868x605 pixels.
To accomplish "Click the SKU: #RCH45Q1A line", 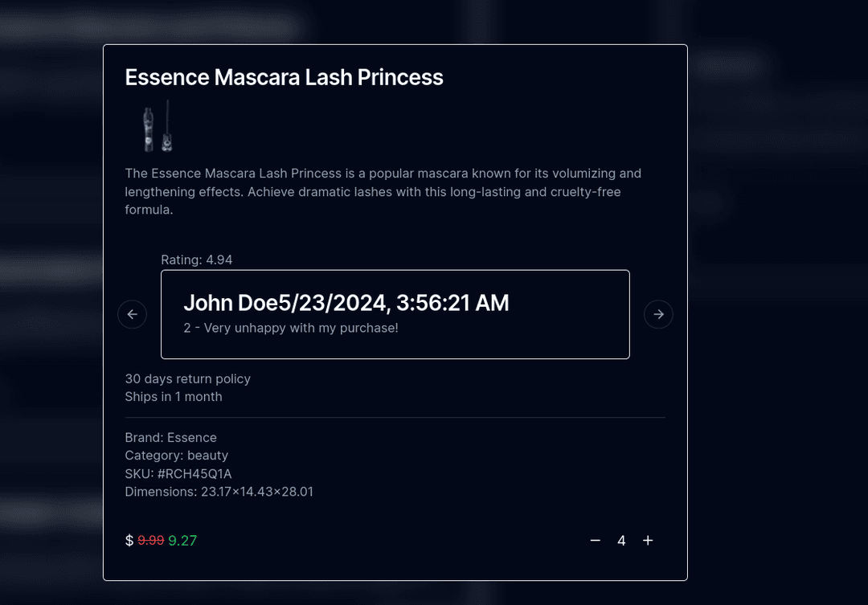I will click(178, 474).
